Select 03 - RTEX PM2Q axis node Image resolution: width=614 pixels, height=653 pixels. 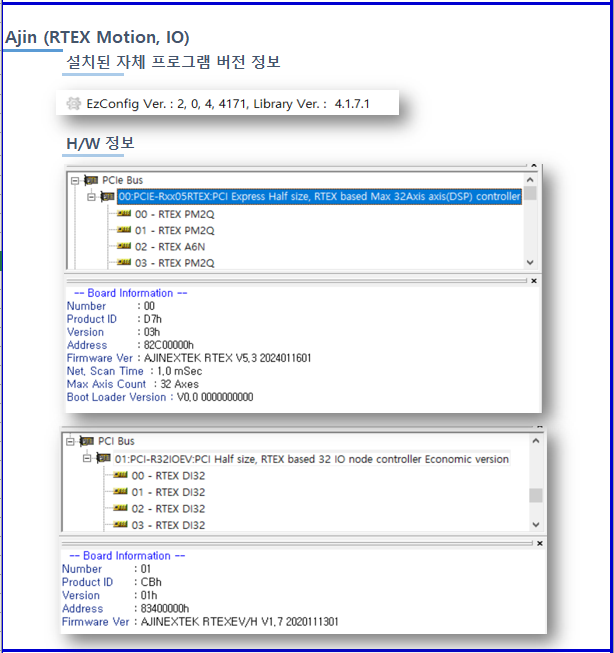[168, 263]
